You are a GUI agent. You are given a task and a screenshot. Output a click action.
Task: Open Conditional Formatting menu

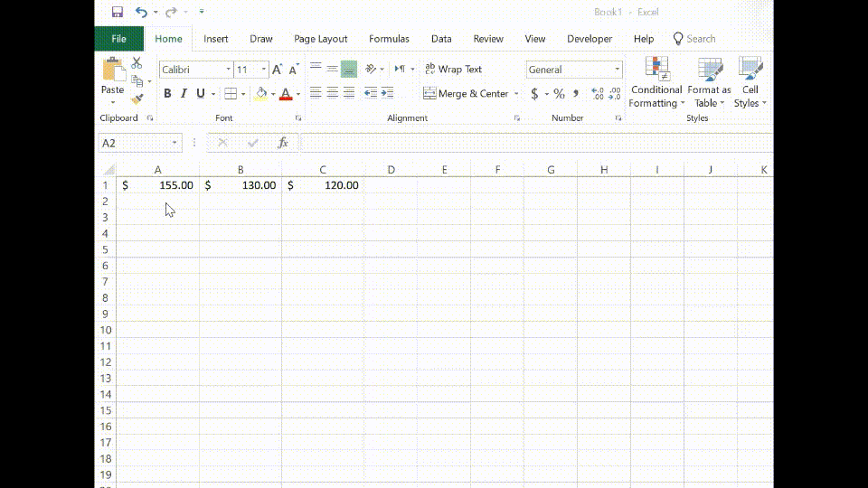(656, 82)
